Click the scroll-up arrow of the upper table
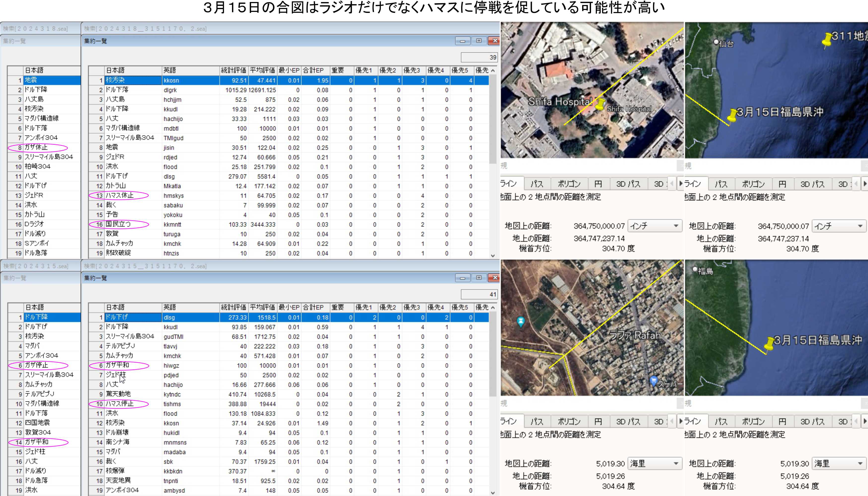 [x=493, y=70]
